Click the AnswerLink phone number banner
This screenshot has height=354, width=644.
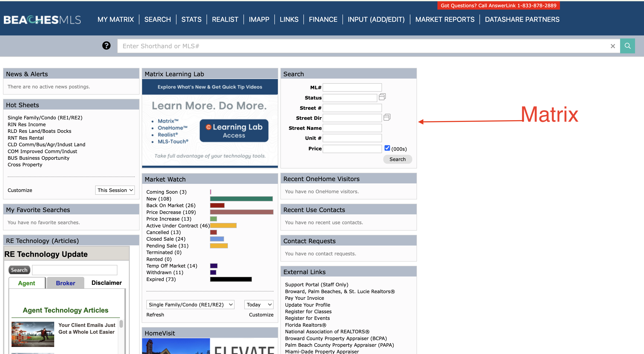498,6
